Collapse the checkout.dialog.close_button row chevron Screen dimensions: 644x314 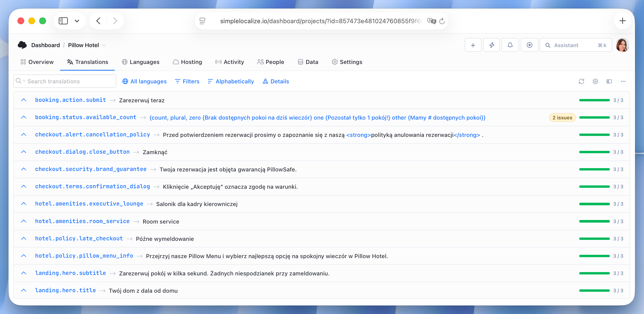pyautogui.click(x=24, y=152)
